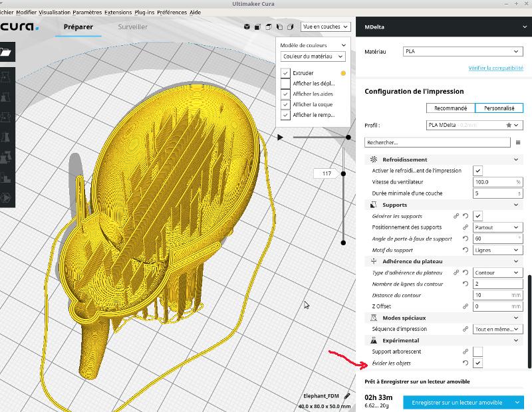Click the star icon in Profil field
The image size is (532, 412).
coord(509,125)
